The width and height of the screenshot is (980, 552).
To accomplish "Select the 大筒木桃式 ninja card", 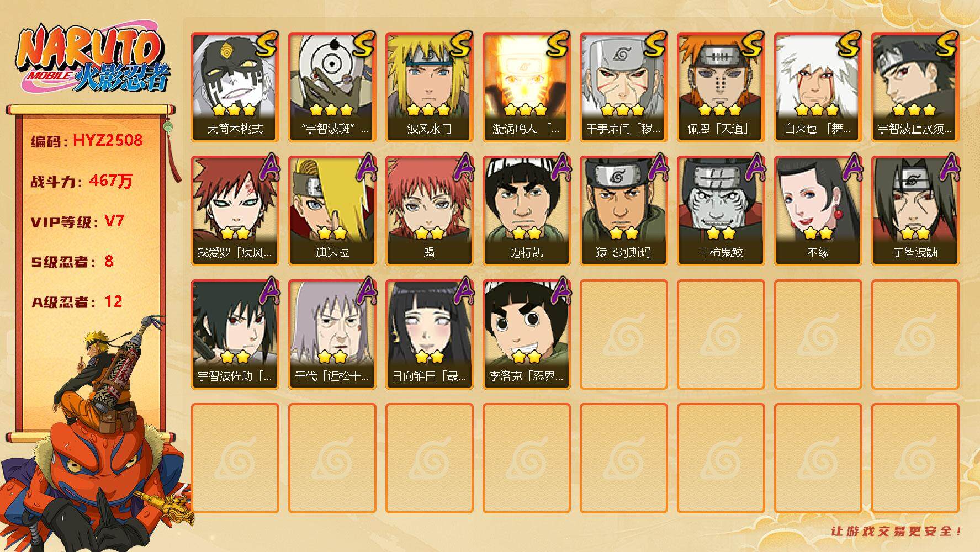I will pos(235,87).
